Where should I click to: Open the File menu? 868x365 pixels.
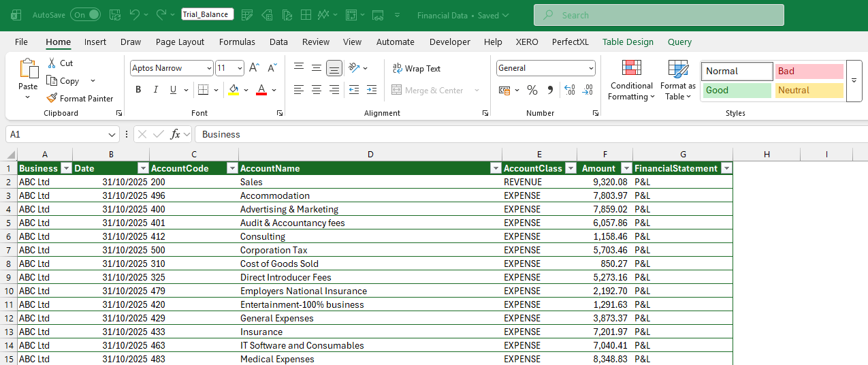pos(21,42)
